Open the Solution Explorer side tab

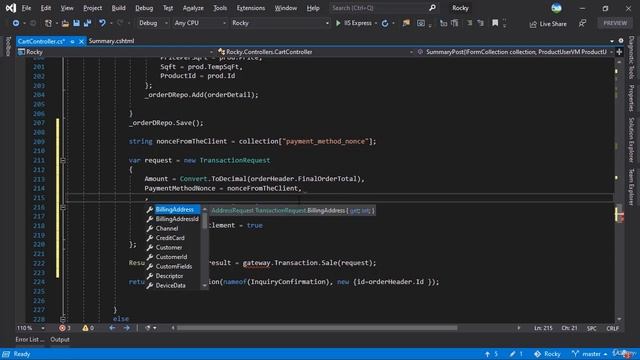631,140
